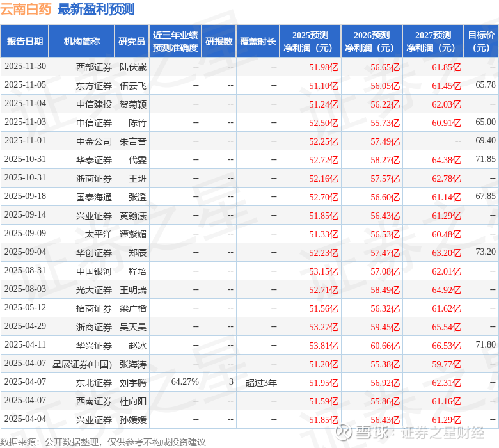Image resolution: width=499 pixels, height=448 pixels.
Task: Click institution 华创证券
Action: (x=94, y=253)
